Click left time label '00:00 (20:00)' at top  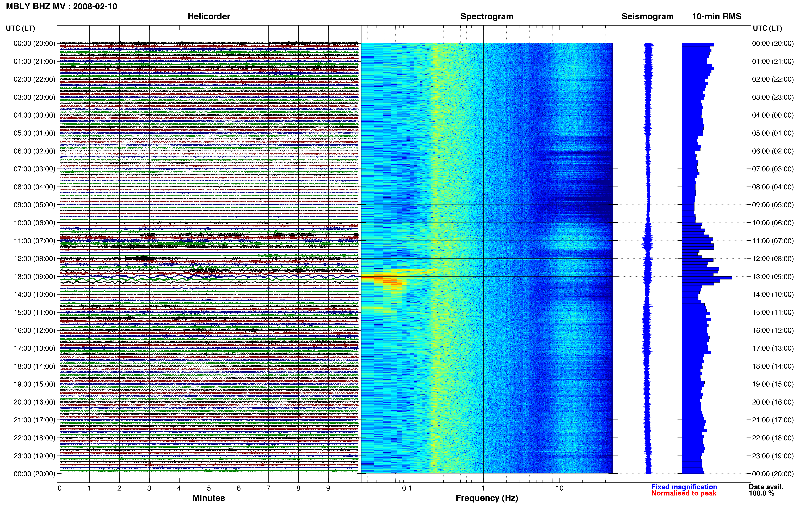(x=34, y=43)
